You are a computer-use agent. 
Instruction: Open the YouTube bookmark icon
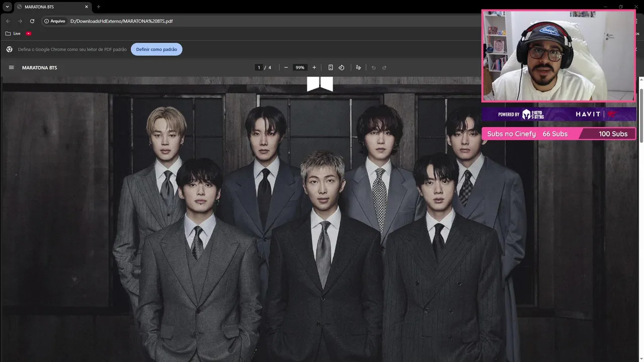click(29, 34)
